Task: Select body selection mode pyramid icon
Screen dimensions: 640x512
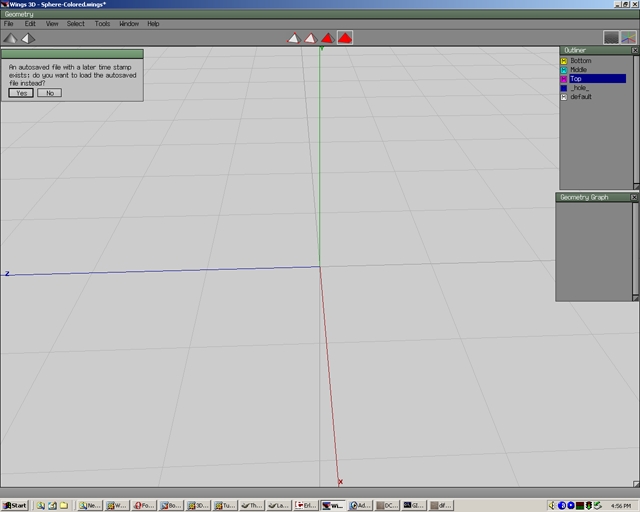Action: pos(345,38)
